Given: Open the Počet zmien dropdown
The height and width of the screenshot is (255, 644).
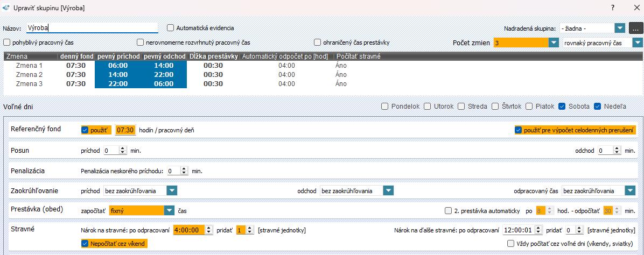Looking at the screenshot, I should (553, 42).
